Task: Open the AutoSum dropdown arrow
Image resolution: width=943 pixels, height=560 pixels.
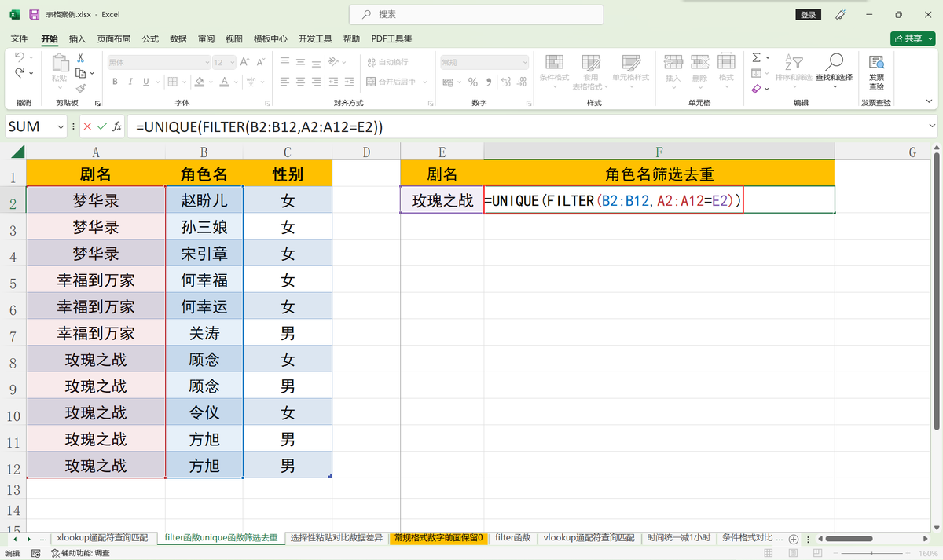Action: pyautogui.click(x=768, y=57)
